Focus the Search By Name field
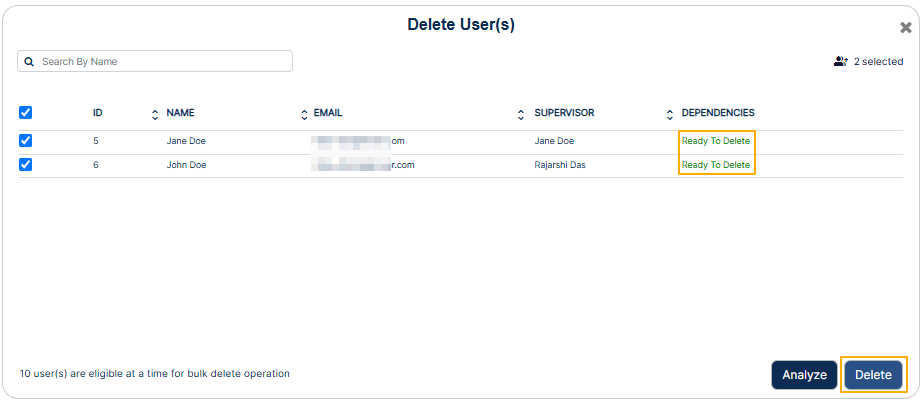 155,61
